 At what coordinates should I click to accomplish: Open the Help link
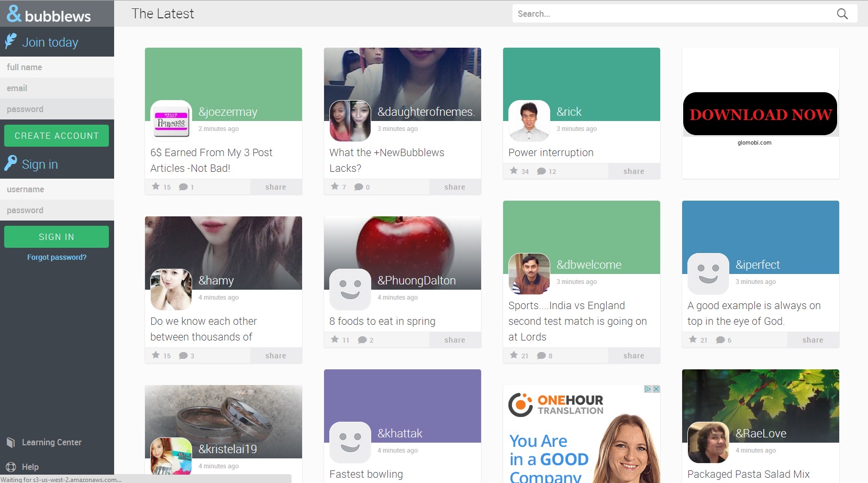tap(30, 467)
